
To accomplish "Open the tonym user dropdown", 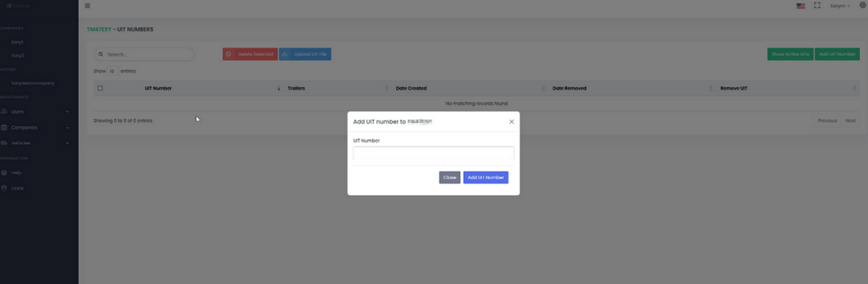I will click(x=840, y=6).
